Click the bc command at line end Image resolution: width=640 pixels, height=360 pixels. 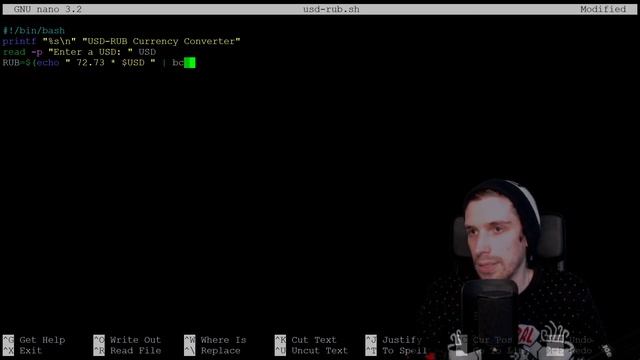point(178,62)
